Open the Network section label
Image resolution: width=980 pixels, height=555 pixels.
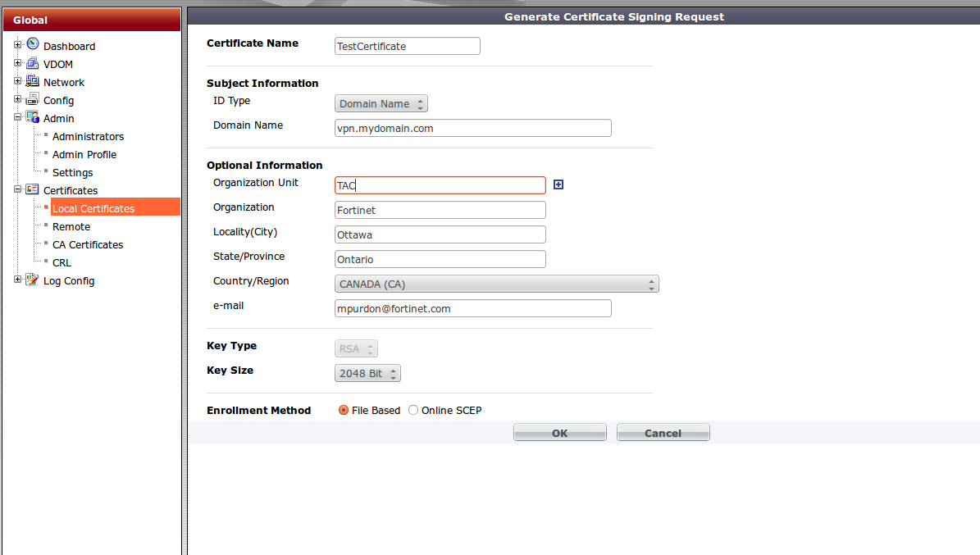pyautogui.click(x=64, y=83)
